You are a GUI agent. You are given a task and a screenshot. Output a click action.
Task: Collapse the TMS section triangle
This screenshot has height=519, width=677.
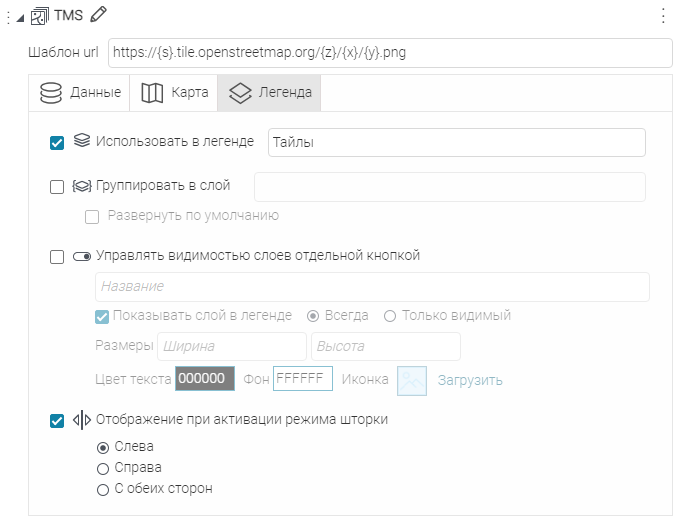pyautogui.click(x=20, y=16)
